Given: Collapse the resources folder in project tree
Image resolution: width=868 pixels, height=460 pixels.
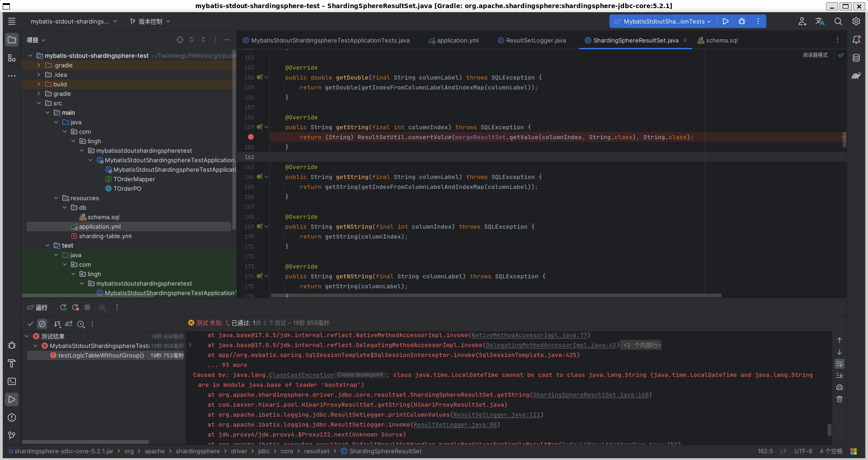Looking at the screenshot, I should (x=56, y=198).
